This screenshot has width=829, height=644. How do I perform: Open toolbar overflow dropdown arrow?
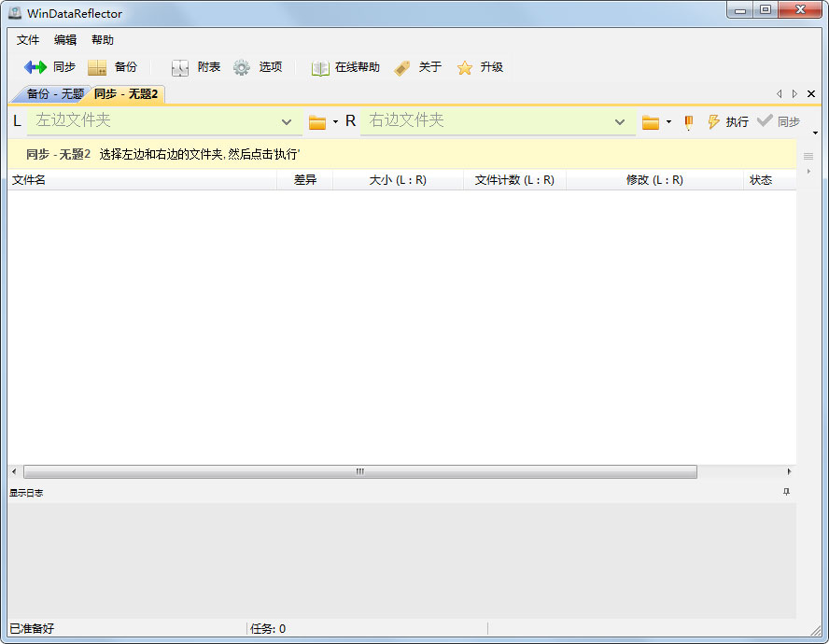pos(815,133)
